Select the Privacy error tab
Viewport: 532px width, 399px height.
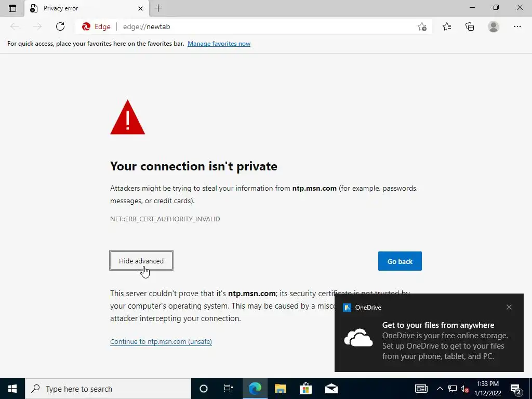click(87, 8)
